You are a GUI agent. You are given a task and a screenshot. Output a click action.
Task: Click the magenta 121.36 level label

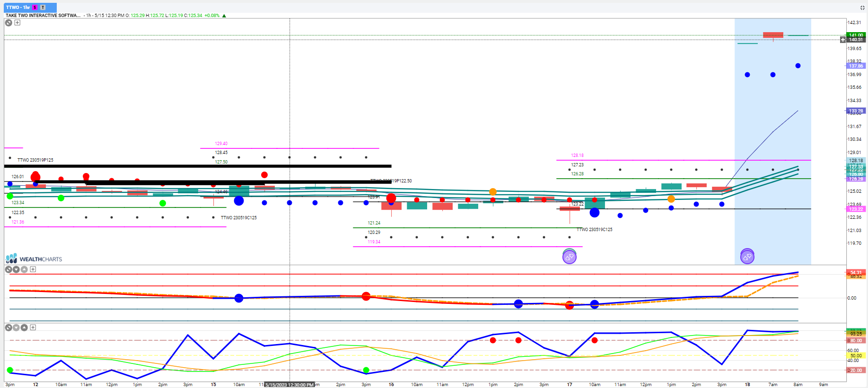18,222
